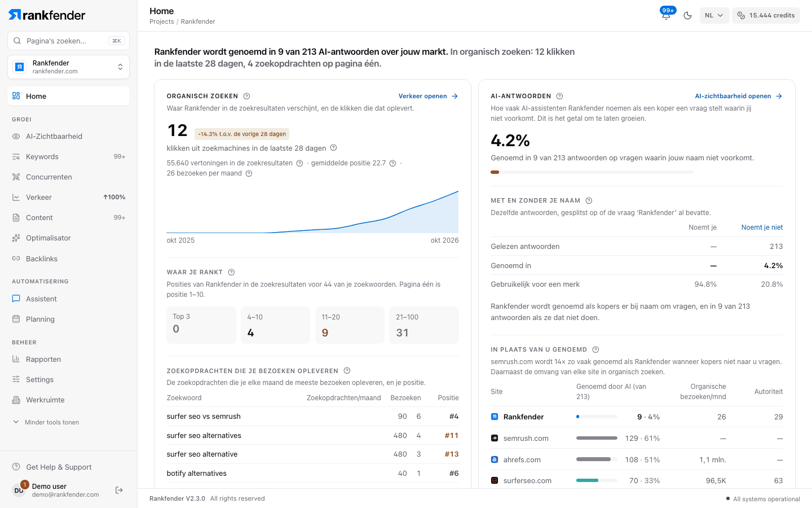The width and height of the screenshot is (812, 508).
Task: Click the Pagina's zoeken search field
Action: pos(68,41)
